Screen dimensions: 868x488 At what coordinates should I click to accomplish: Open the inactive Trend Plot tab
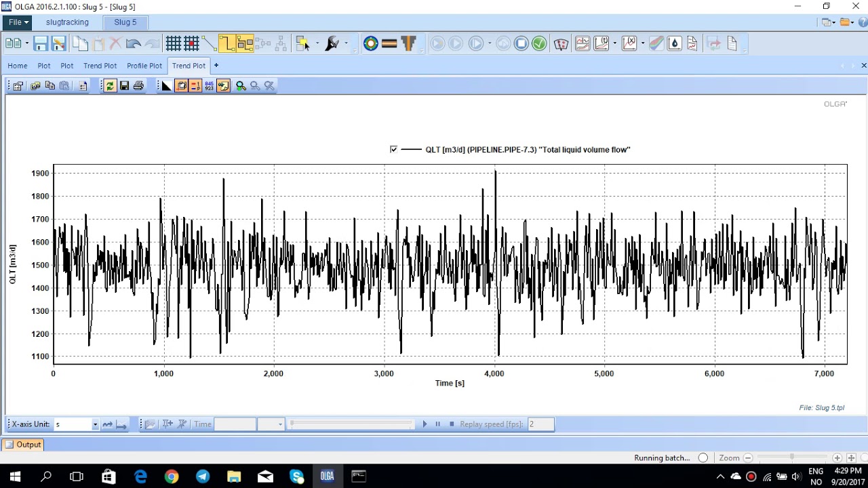point(100,66)
